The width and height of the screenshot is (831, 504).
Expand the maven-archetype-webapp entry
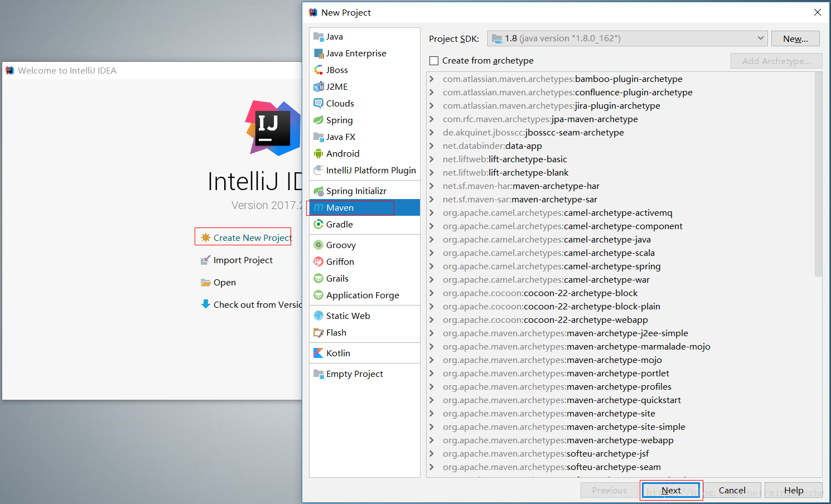[432, 440]
